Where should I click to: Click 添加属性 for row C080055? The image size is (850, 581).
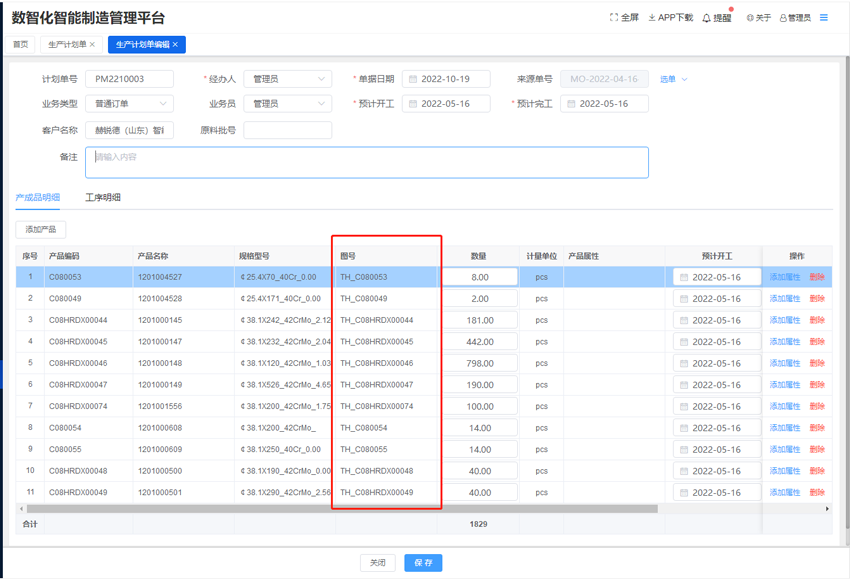pyautogui.click(x=785, y=450)
